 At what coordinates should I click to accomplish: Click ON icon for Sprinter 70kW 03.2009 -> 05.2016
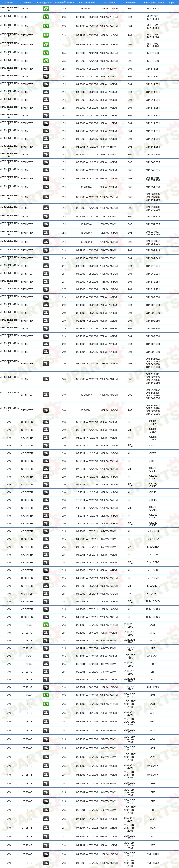point(46,216)
